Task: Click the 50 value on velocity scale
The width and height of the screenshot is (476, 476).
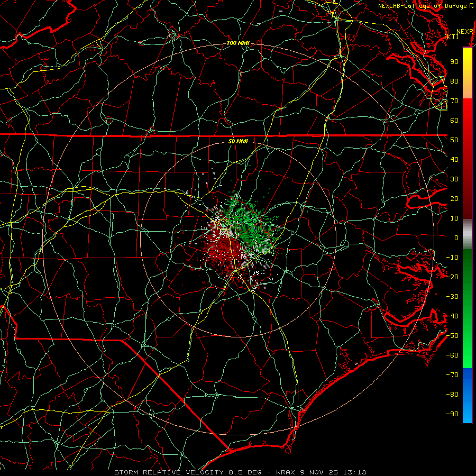Action: 454,140
